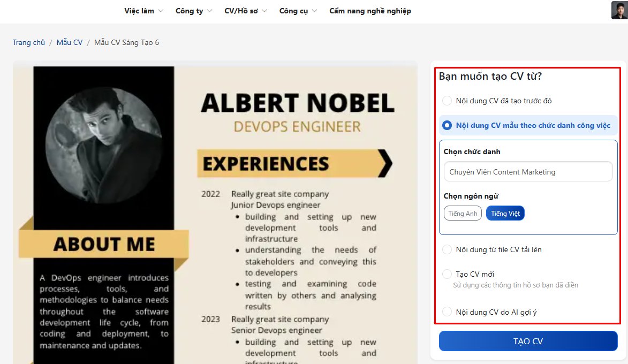
Task: Switch language to Tiếng Anh
Action: pos(463,214)
